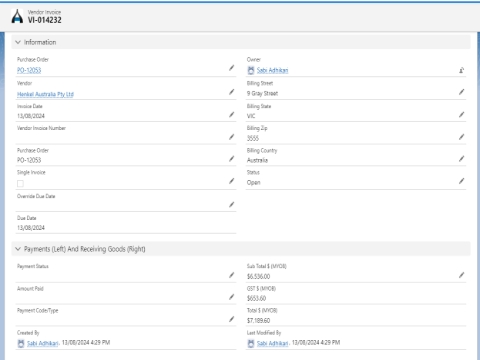Edit the Payment Status pencil icon

pyautogui.click(x=232, y=275)
